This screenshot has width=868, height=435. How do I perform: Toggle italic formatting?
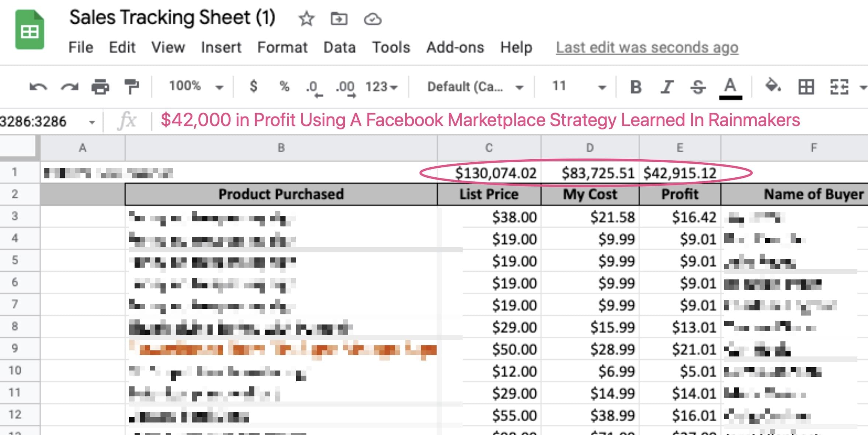(667, 87)
